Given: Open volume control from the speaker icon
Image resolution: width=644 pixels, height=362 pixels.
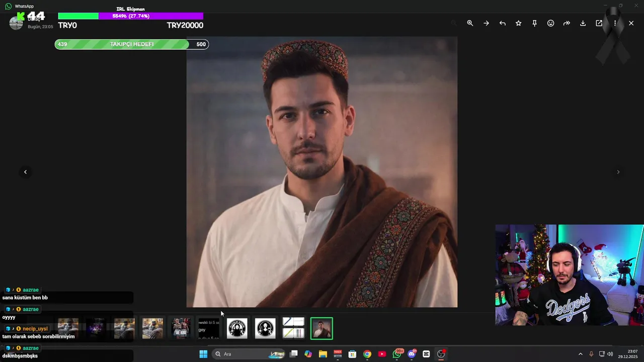Looking at the screenshot, I should 610,354.
